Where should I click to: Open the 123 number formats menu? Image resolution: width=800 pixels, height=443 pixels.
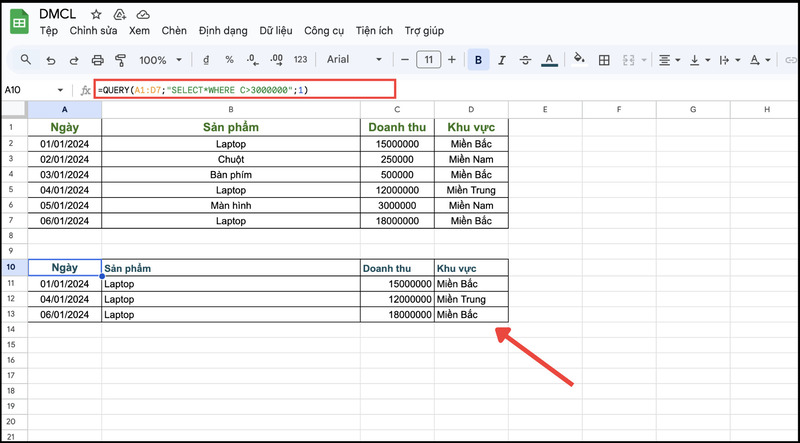(301, 60)
